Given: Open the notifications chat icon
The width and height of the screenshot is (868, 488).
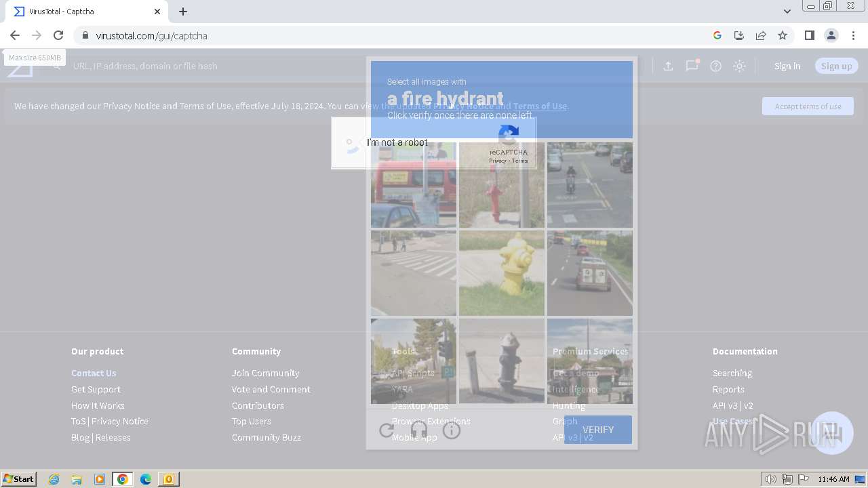Looking at the screenshot, I should 692,66.
